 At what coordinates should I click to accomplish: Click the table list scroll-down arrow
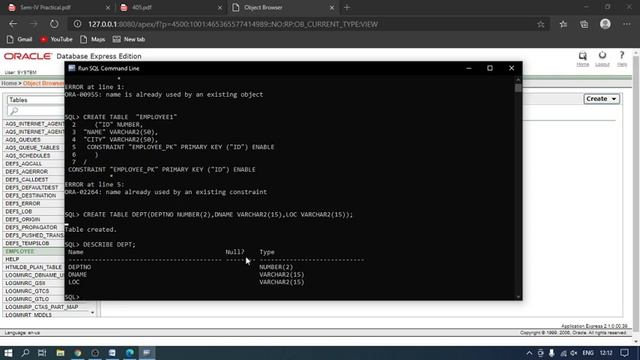tap(92, 313)
